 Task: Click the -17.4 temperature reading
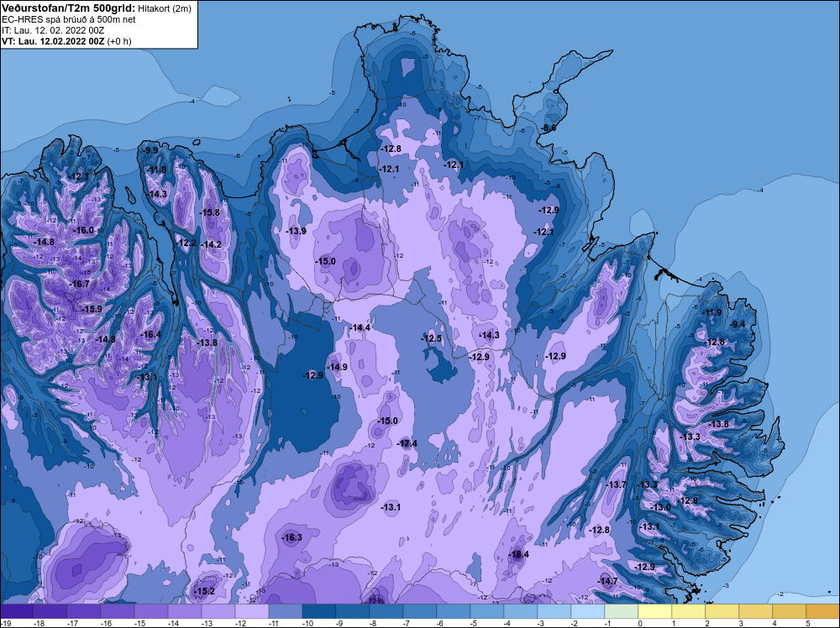[407, 444]
